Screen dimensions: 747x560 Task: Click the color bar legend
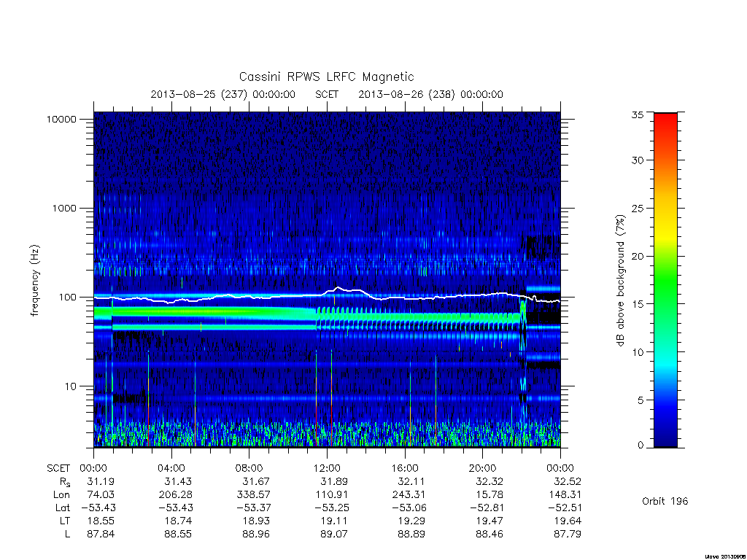(665, 280)
